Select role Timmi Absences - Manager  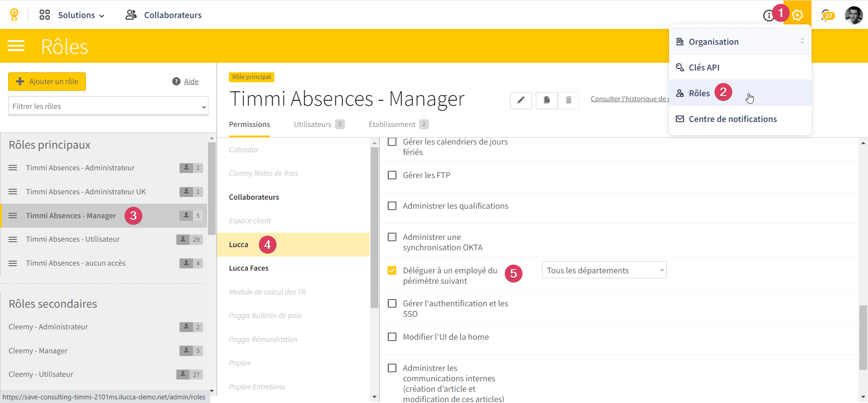click(104, 216)
